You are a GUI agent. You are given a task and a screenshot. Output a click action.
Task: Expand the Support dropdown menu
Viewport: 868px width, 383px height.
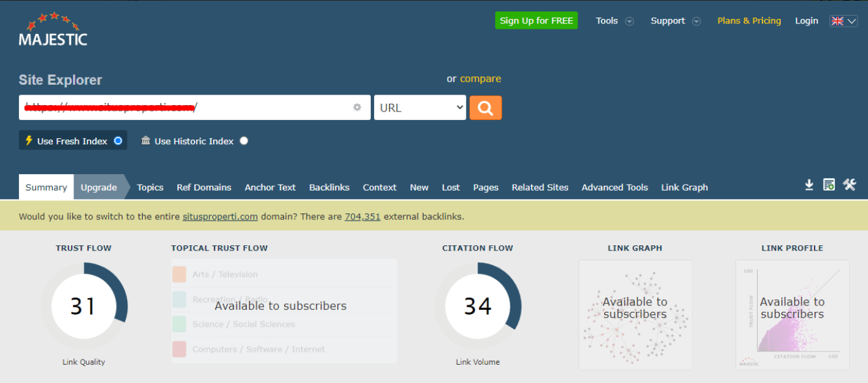[x=675, y=21]
